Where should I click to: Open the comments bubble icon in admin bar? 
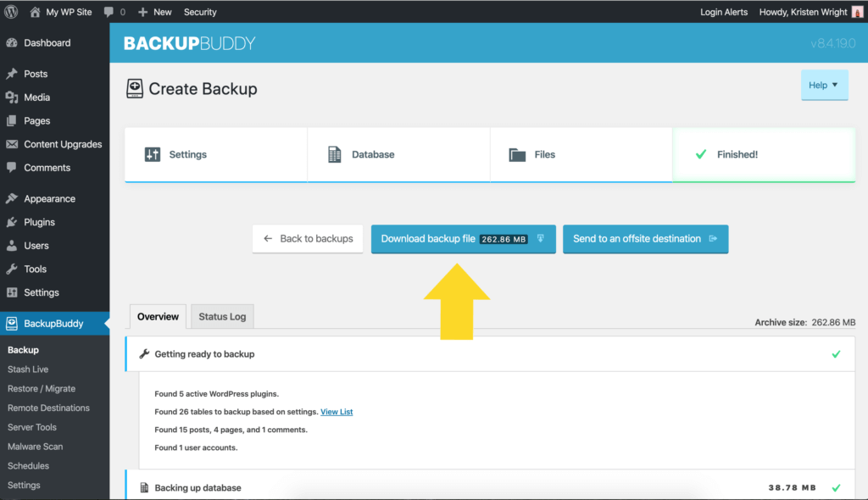pos(108,12)
